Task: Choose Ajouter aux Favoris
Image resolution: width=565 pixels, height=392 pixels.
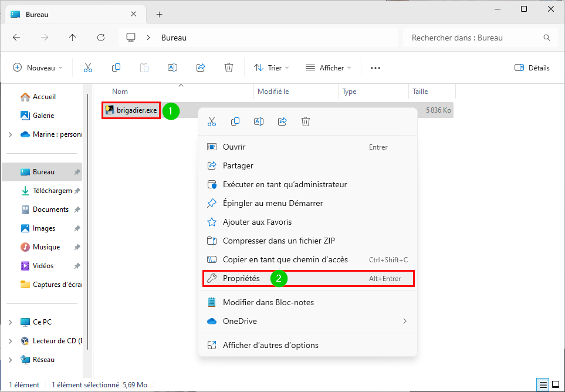Action: 307,222
